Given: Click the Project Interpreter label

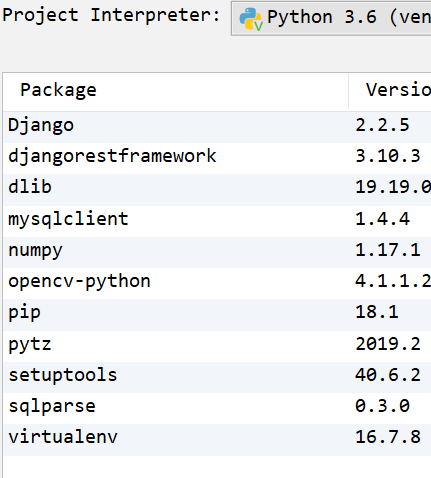Looking at the screenshot, I should pyautogui.click(x=111, y=15).
